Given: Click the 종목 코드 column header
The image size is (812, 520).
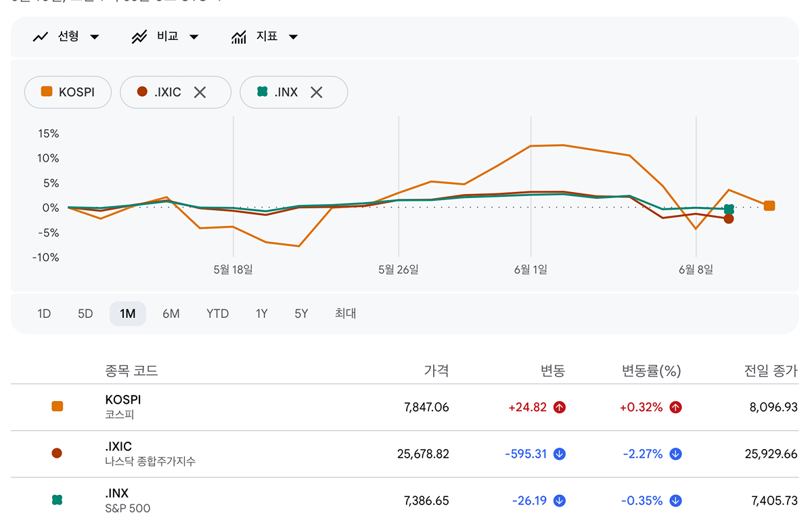Looking at the screenshot, I should point(132,371).
